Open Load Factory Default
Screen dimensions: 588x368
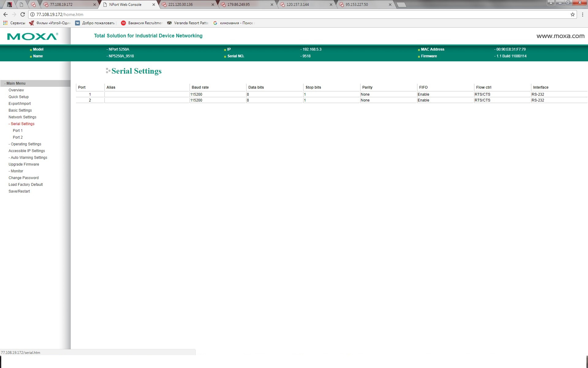26,185
